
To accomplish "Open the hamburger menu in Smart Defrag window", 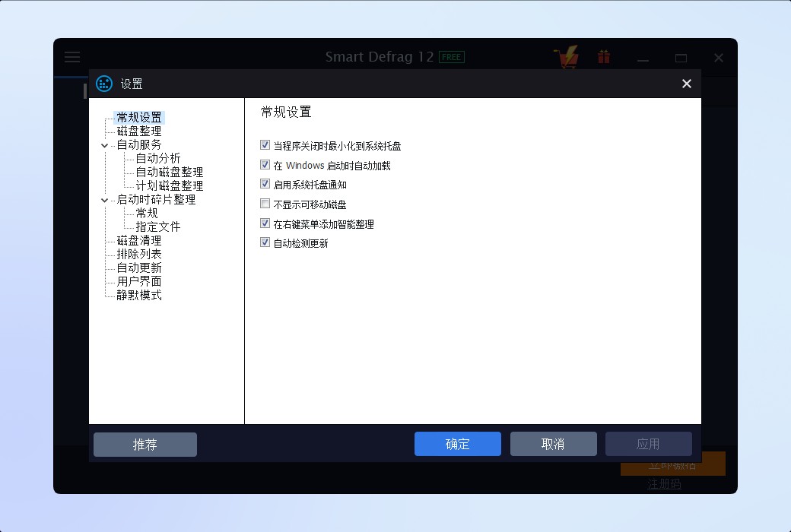I will click(72, 56).
